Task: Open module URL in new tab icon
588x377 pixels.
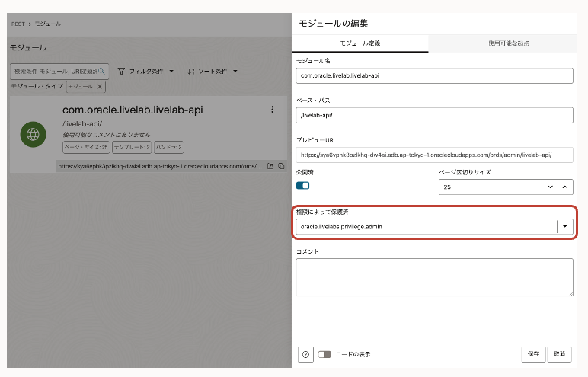Action: pyautogui.click(x=270, y=166)
